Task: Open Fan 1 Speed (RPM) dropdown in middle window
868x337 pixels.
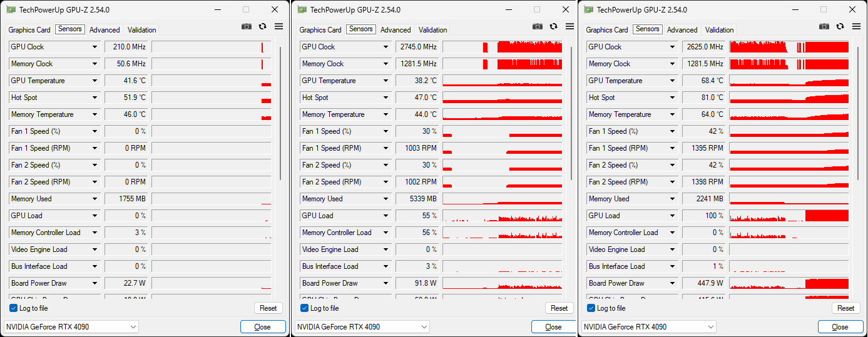Action: 386,148
